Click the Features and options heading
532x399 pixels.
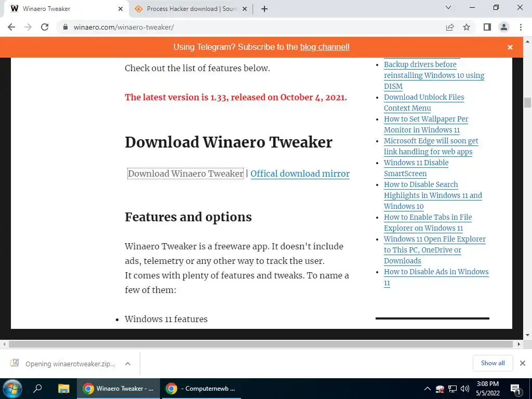(x=188, y=217)
